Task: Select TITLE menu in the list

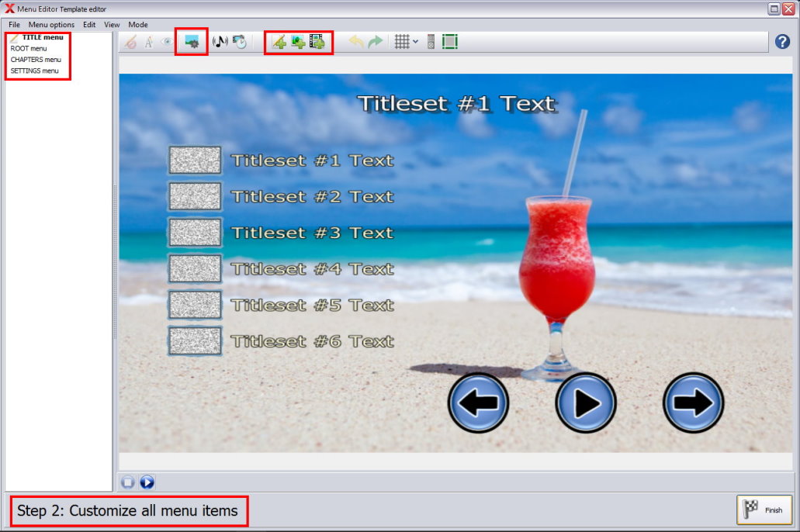Action: point(43,37)
